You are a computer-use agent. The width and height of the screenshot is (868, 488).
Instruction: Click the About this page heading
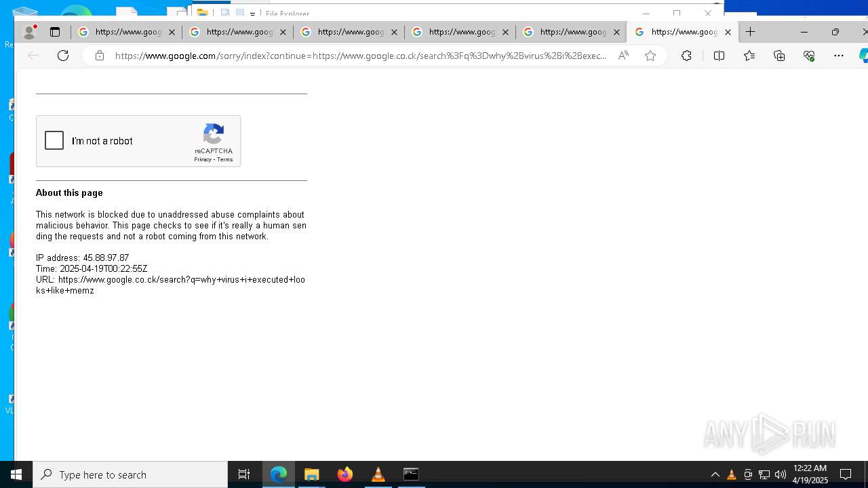tap(69, 192)
